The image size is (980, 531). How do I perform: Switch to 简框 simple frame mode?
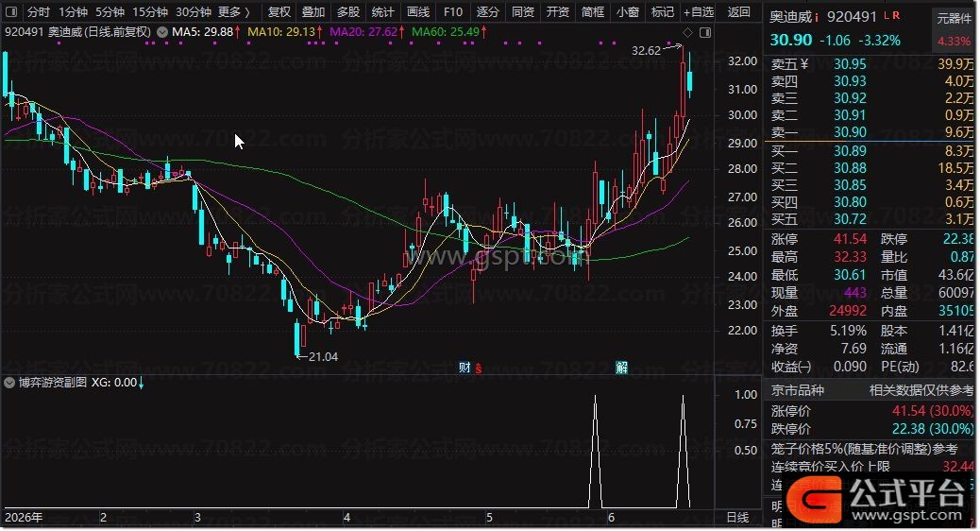593,12
